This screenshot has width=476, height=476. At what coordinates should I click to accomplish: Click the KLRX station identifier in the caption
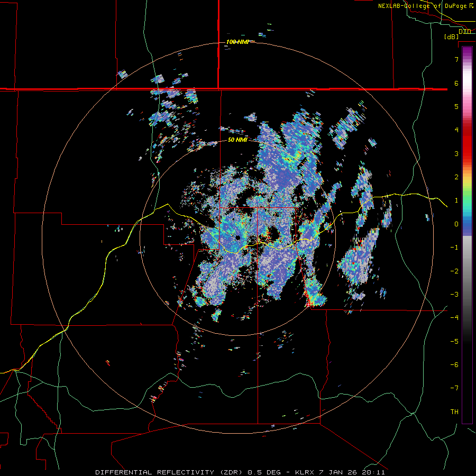(x=305, y=472)
